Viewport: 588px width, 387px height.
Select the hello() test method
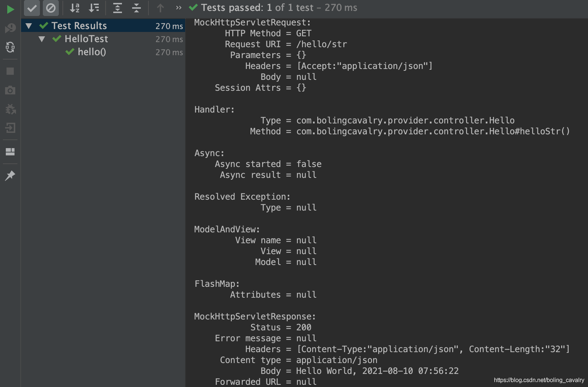click(91, 52)
